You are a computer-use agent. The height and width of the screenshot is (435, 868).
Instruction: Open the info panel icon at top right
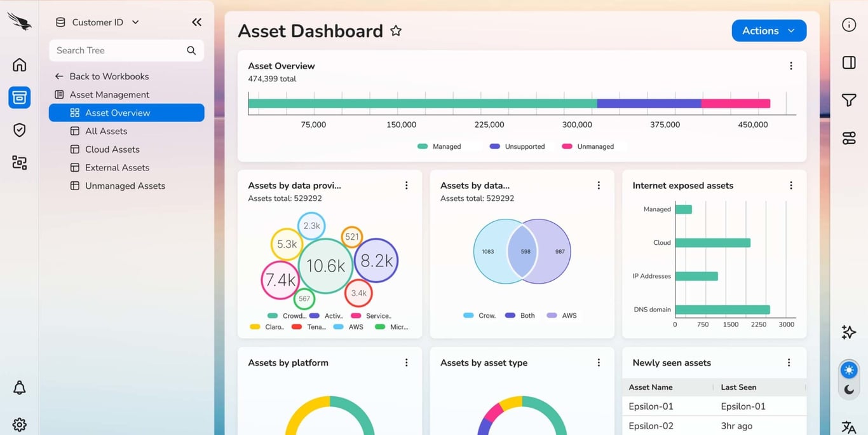(x=849, y=25)
